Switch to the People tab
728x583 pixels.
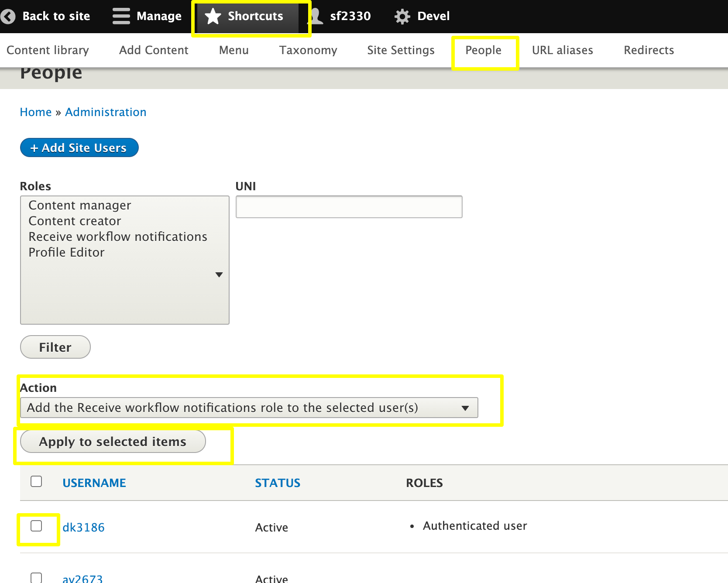click(484, 50)
